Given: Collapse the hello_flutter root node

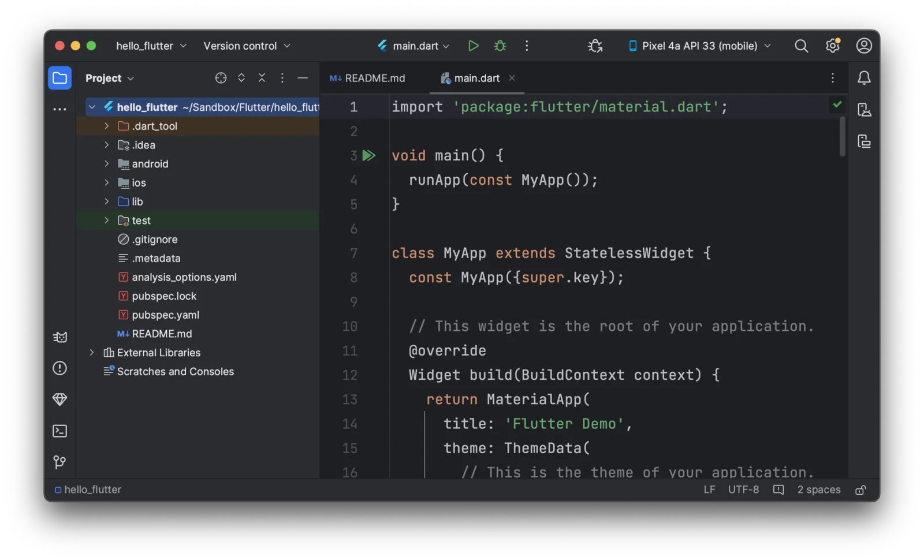Looking at the screenshot, I should (x=91, y=107).
